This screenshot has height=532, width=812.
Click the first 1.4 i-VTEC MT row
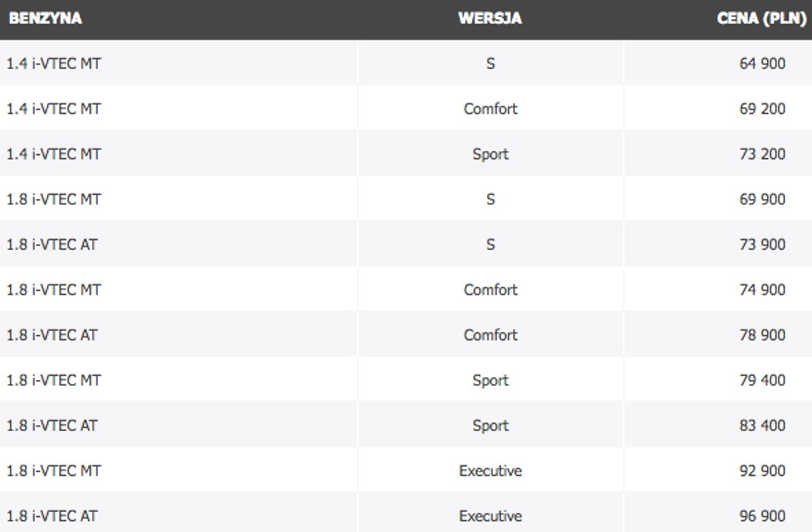pyautogui.click(x=406, y=63)
